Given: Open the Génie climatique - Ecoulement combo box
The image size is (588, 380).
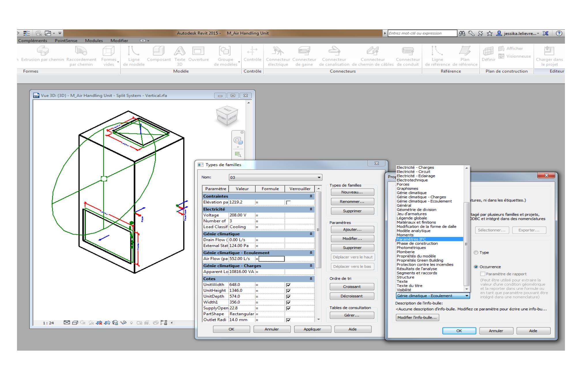Looking at the screenshot, I should (x=432, y=296).
